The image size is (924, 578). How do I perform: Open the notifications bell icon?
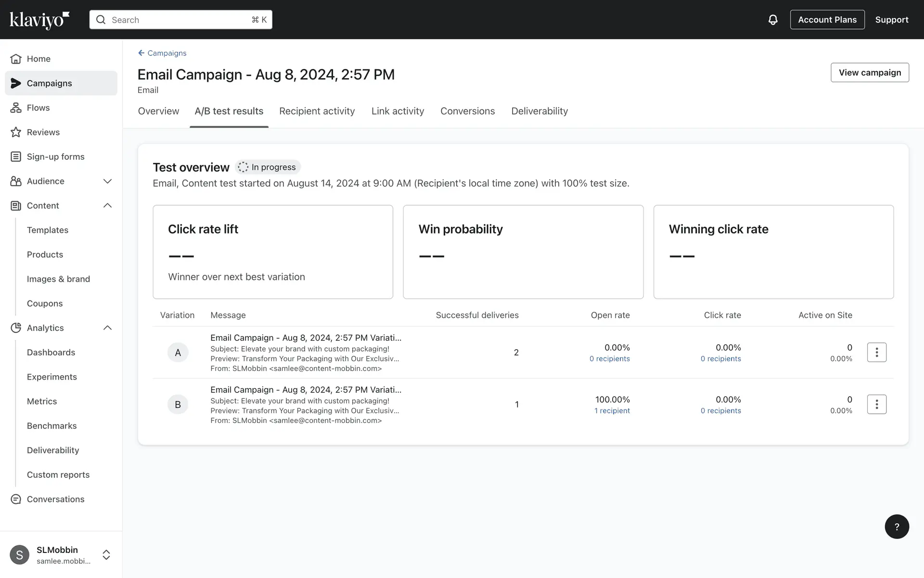pos(773,20)
